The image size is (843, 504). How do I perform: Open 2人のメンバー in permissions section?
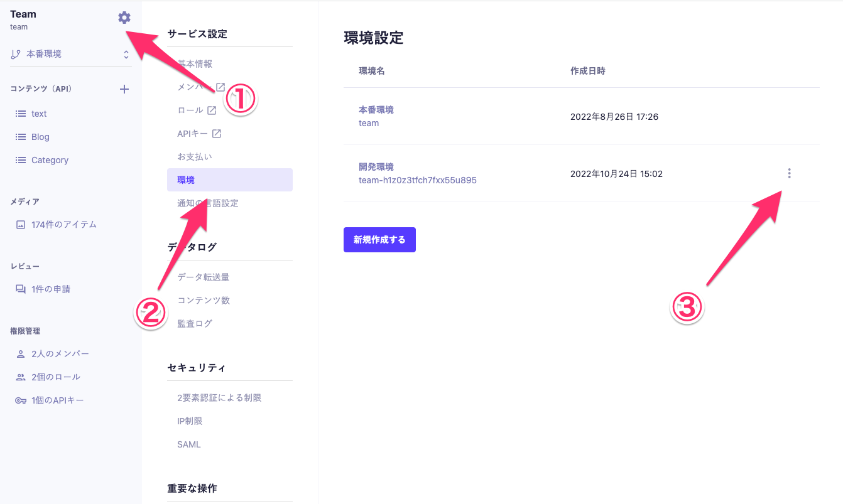(60, 354)
